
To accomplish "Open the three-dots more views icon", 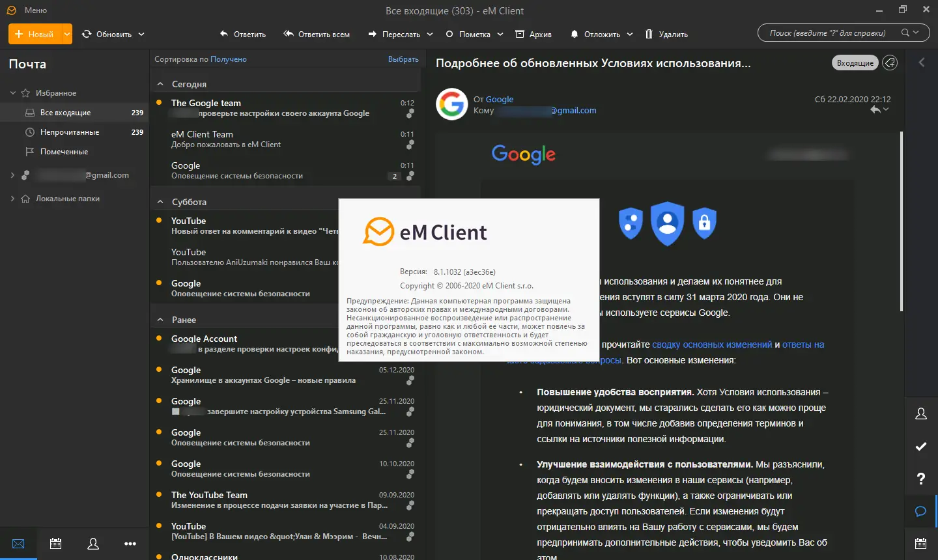I will (130, 544).
